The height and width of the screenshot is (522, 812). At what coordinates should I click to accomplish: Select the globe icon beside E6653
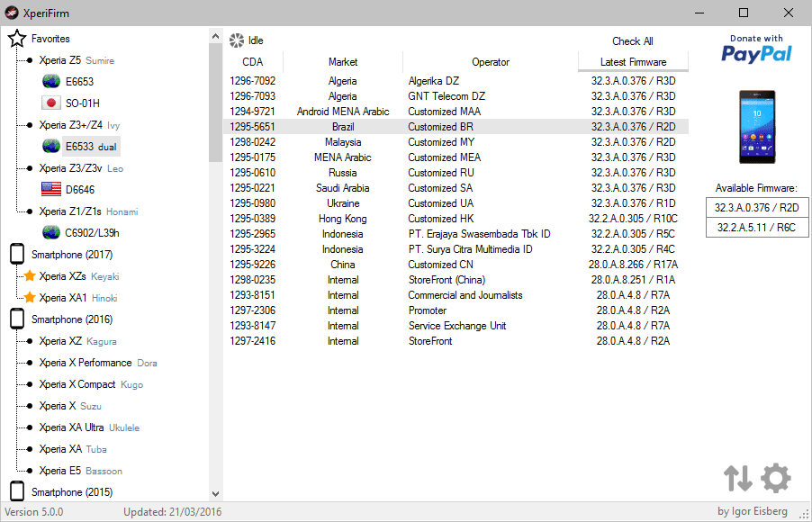(x=51, y=81)
